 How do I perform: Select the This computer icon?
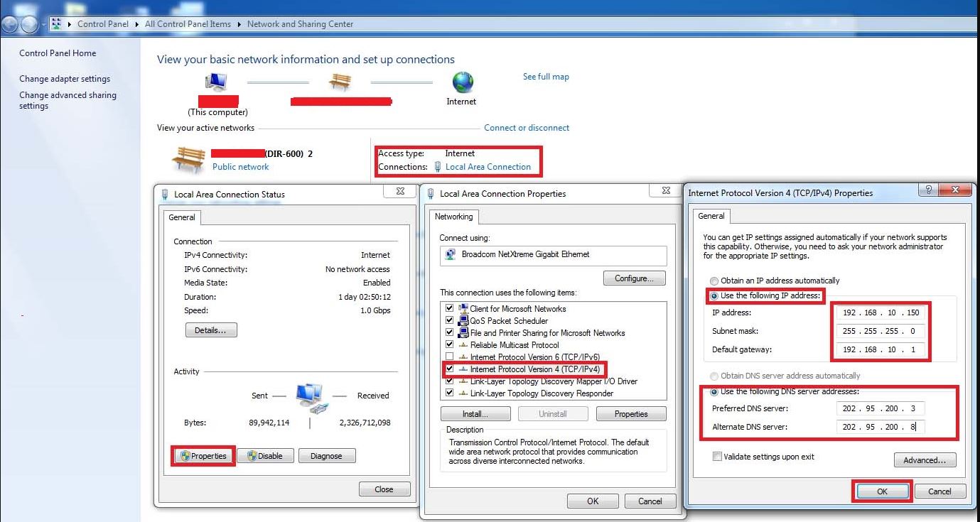[x=216, y=81]
